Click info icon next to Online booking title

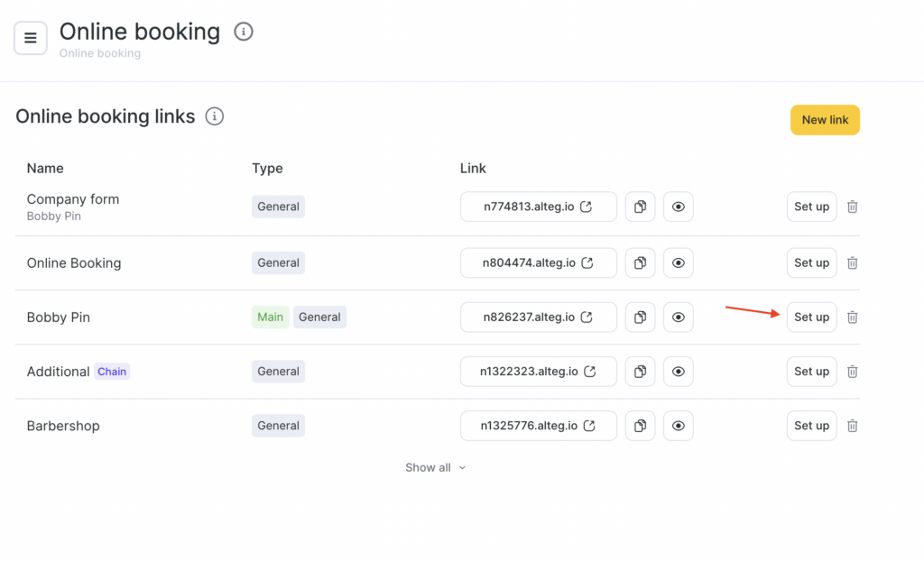point(244,32)
